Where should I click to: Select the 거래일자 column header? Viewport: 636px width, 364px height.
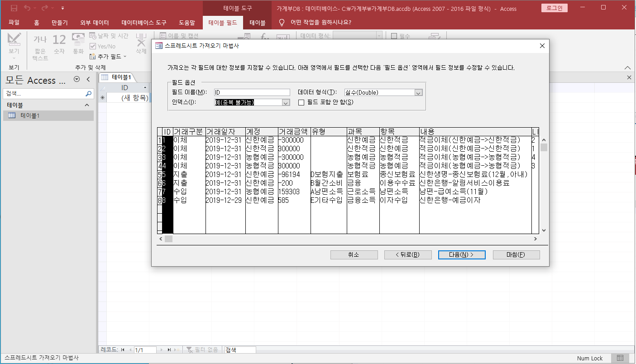pos(225,132)
